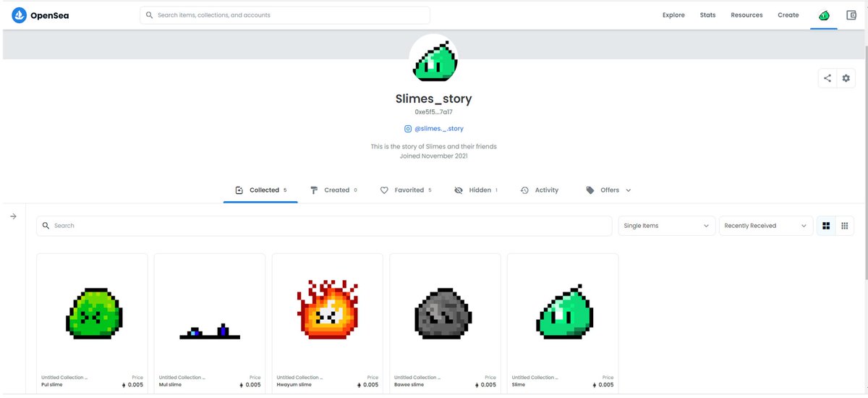Click the tag icon on Offers tab
Image resolution: width=868 pixels, height=398 pixels.
(590, 190)
